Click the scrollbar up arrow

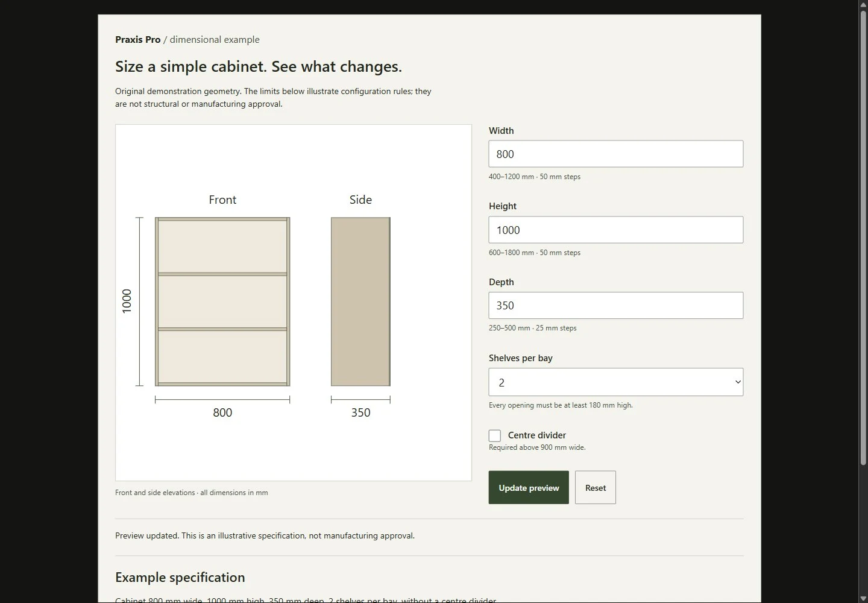pyautogui.click(x=863, y=4)
